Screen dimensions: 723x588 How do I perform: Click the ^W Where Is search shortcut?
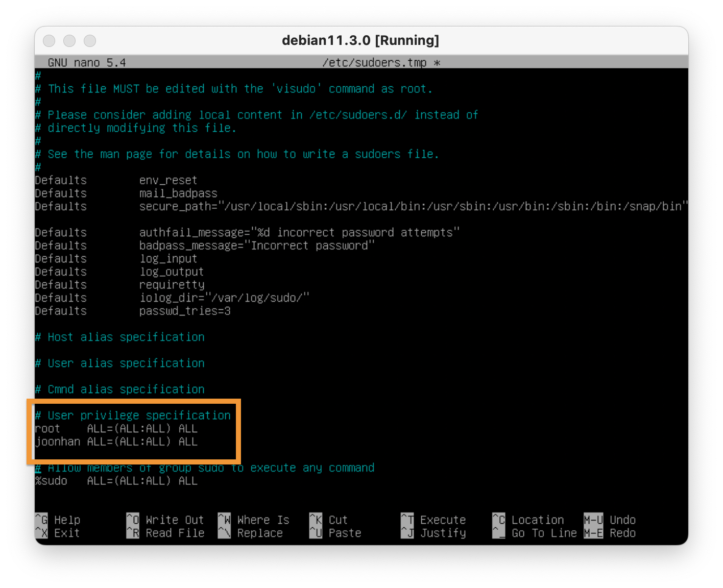point(253,520)
